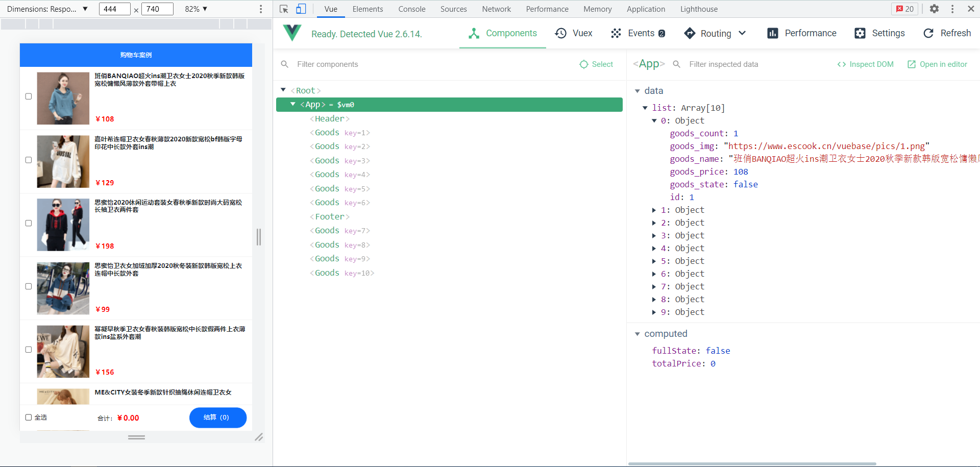The height and width of the screenshot is (467, 980).
Task: Click the viewport bottom height resize handle
Action: (x=136, y=437)
